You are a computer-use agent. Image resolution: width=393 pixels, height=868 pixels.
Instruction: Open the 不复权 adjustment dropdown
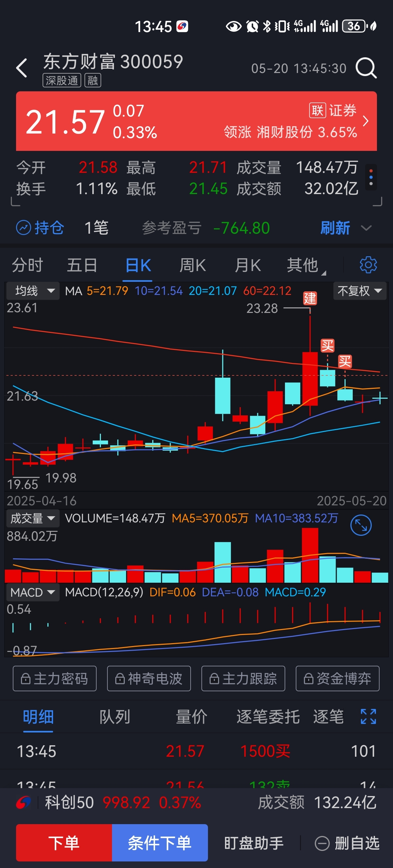pos(360,290)
